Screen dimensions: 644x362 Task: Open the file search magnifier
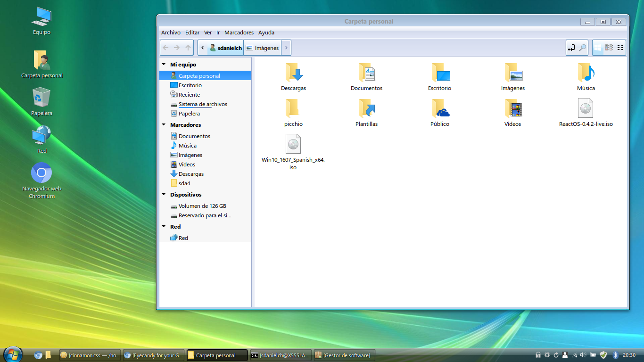click(583, 48)
